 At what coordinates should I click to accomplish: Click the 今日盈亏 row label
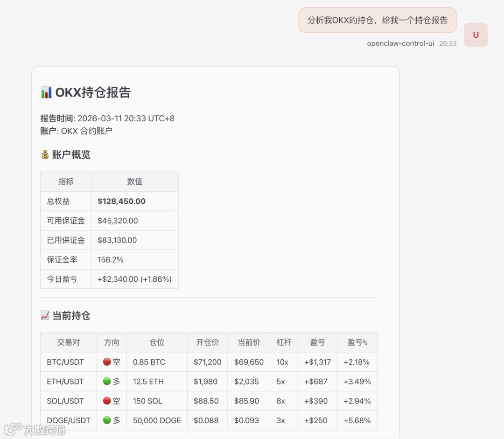pos(62,279)
